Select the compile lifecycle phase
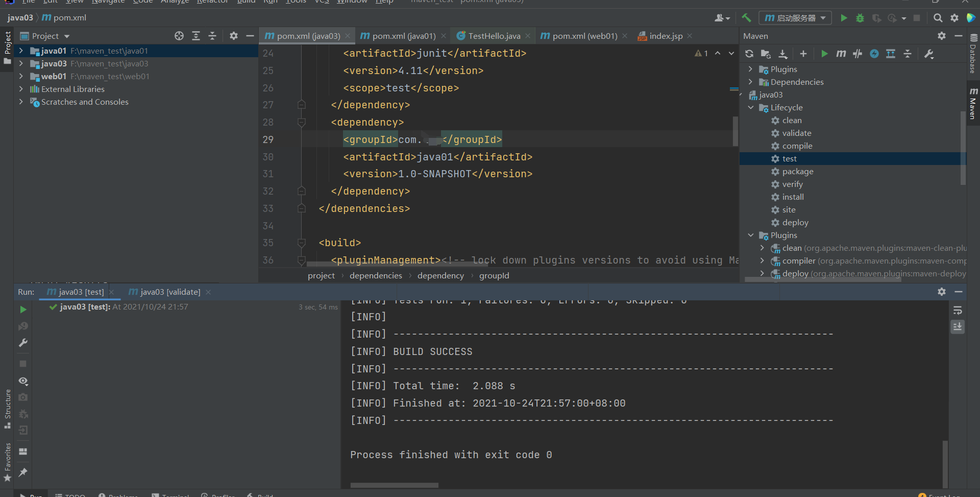980x497 pixels. click(x=797, y=146)
